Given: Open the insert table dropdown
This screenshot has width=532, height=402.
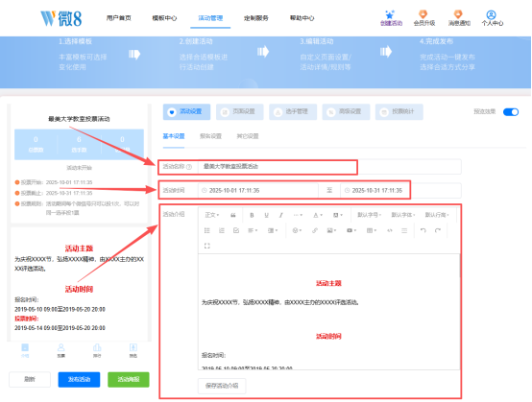Looking at the screenshot, I should 372,230.
